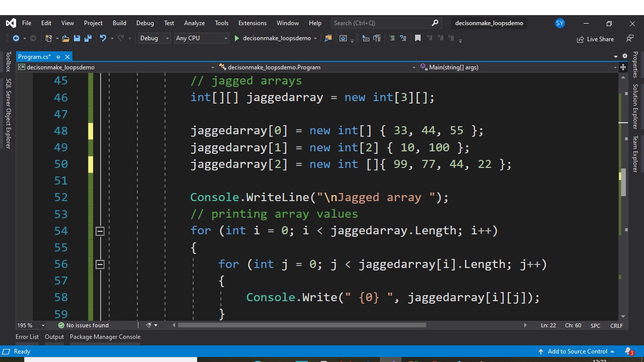Viewport: 644px width, 362px height.
Task: Open Search with the magnifier icon
Action: pyautogui.click(x=435, y=23)
